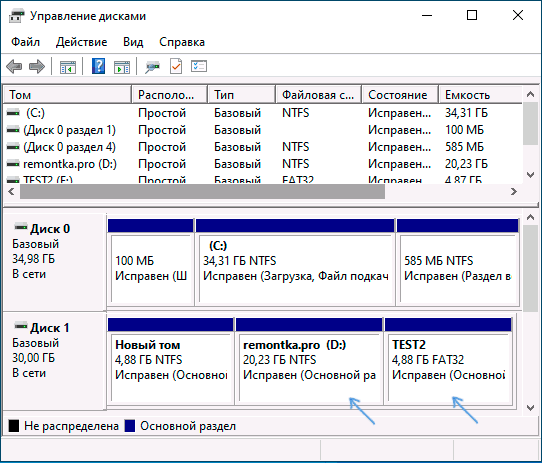This screenshot has width=542, height=463.
Task: Open the Вид menu
Action: point(133,42)
